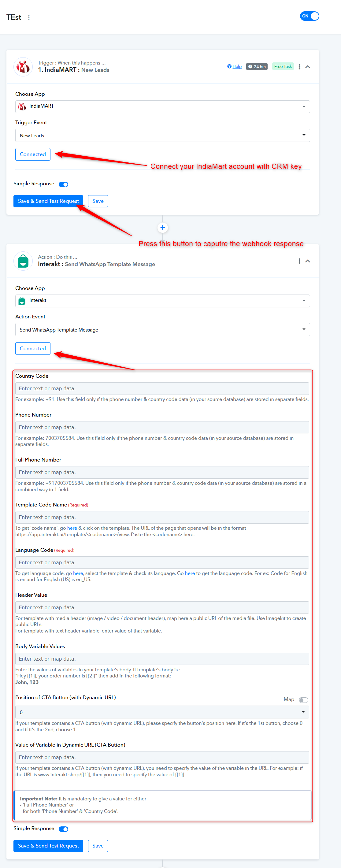Open the Help link in trigger step
Image resolution: width=341 pixels, height=868 pixels.
(235, 67)
